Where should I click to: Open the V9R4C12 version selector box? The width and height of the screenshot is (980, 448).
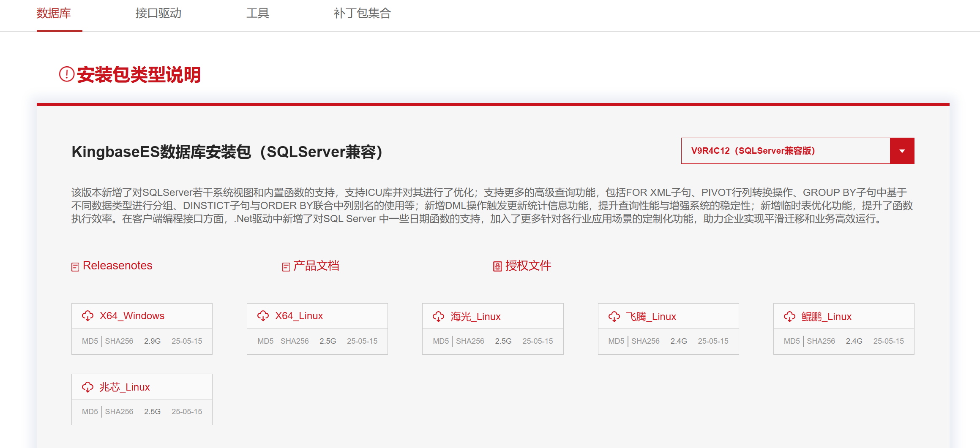(x=785, y=151)
